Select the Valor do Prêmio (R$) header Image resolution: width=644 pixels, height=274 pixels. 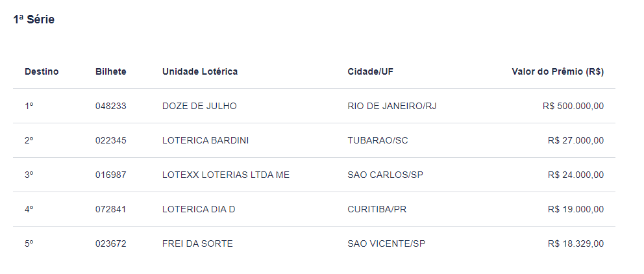coord(558,71)
